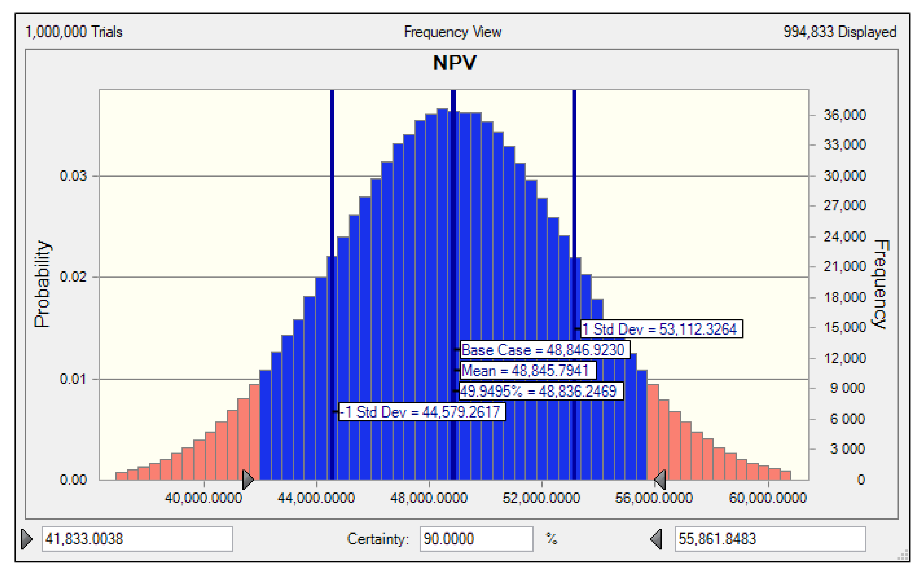The height and width of the screenshot is (573, 924).
Task: Click the 994,833 Displayed label
Action: tap(840, 32)
